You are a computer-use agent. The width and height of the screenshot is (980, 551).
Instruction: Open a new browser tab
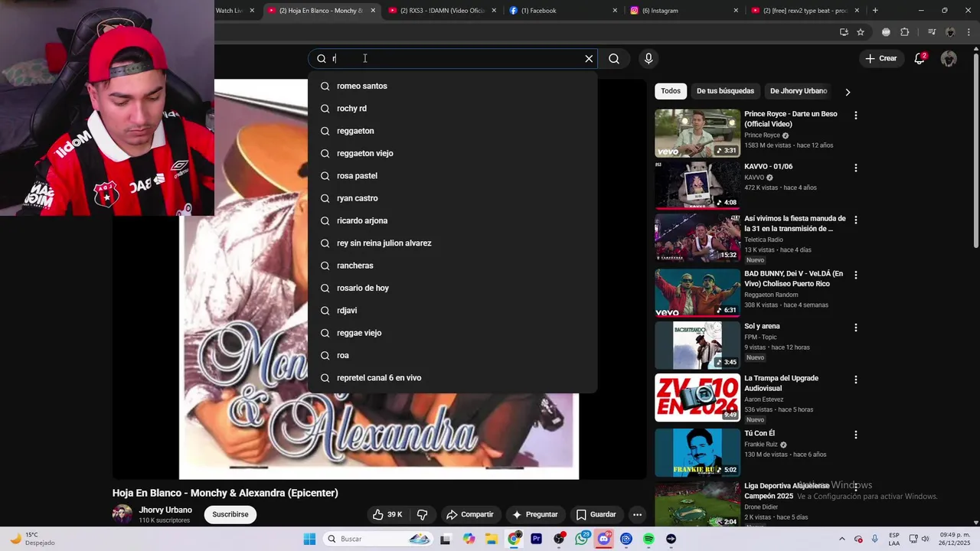[x=875, y=11]
